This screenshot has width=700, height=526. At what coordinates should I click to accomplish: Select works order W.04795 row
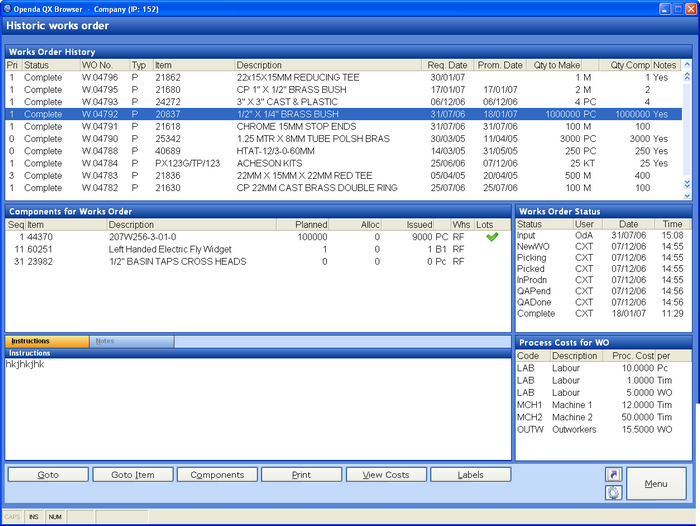tap(343, 90)
